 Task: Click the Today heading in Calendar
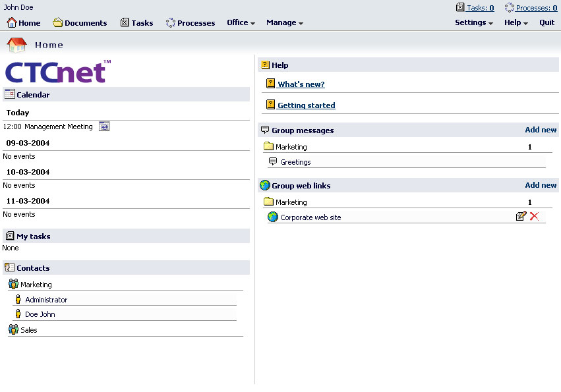(x=18, y=113)
